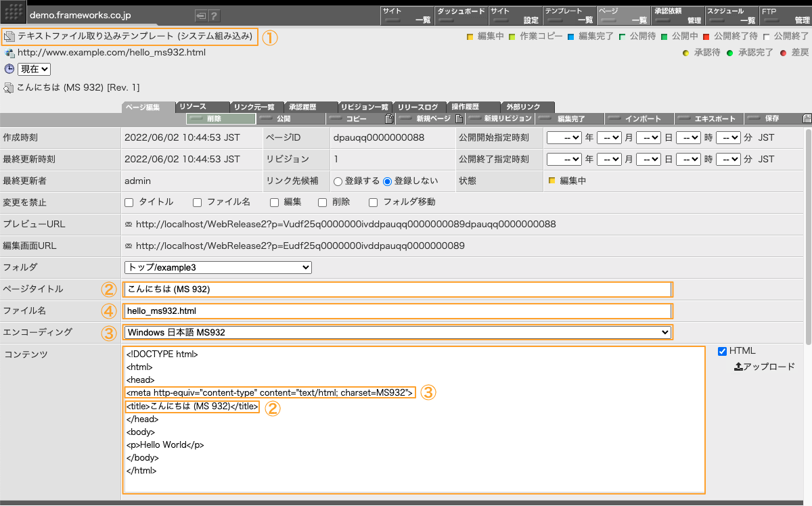Click the clock icon next to 現在
The image size is (812, 506).
8,68
